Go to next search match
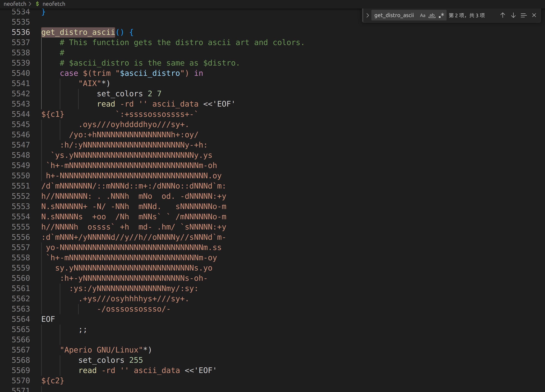 [x=513, y=15]
